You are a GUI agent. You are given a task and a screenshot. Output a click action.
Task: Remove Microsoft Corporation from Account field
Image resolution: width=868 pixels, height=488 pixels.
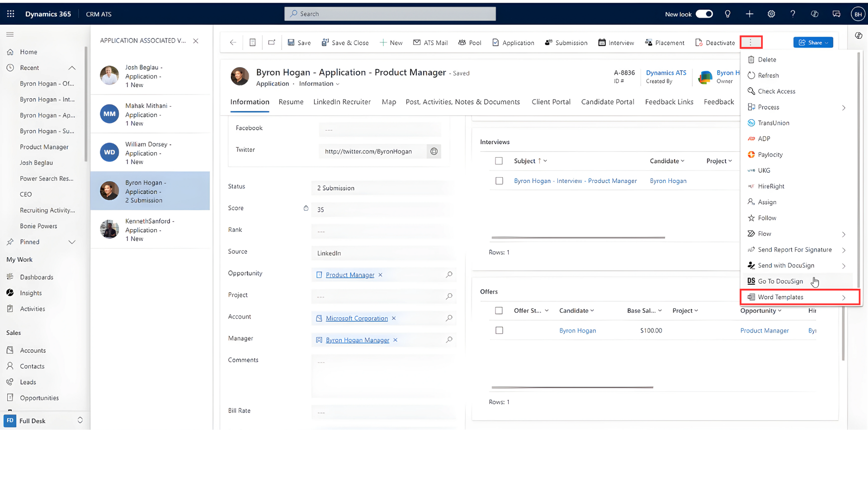pyautogui.click(x=394, y=318)
